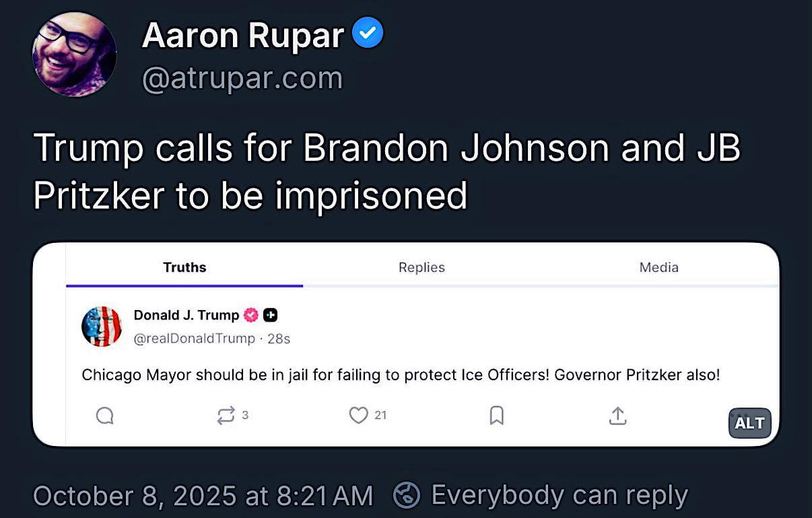
Task: Open the Media tab
Action: (x=658, y=267)
